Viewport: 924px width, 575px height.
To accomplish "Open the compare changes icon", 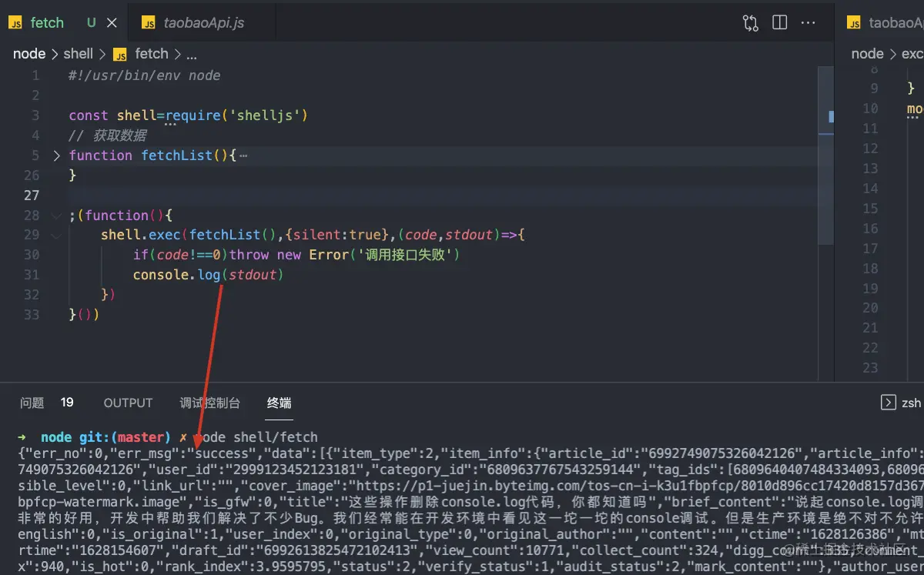I will click(751, 23).
